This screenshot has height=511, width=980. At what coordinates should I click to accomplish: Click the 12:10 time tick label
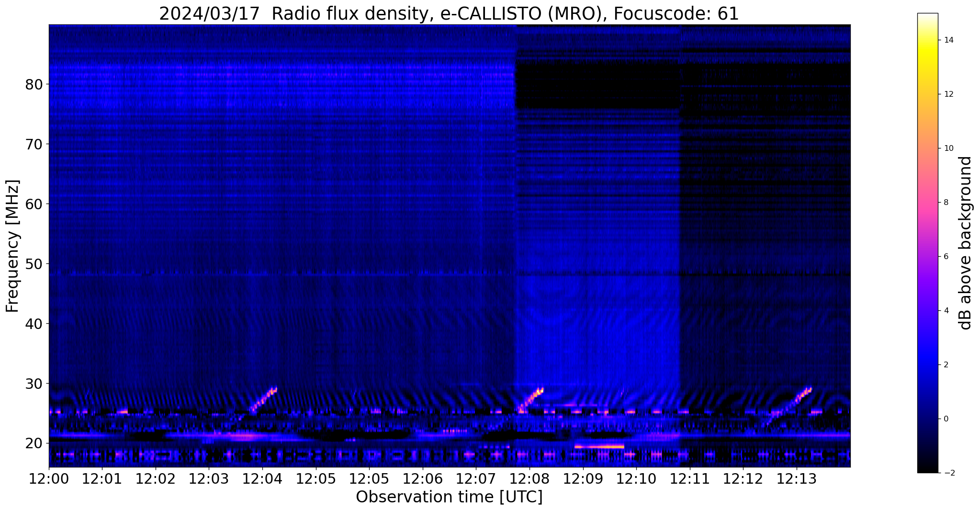[x=636, y=479]
